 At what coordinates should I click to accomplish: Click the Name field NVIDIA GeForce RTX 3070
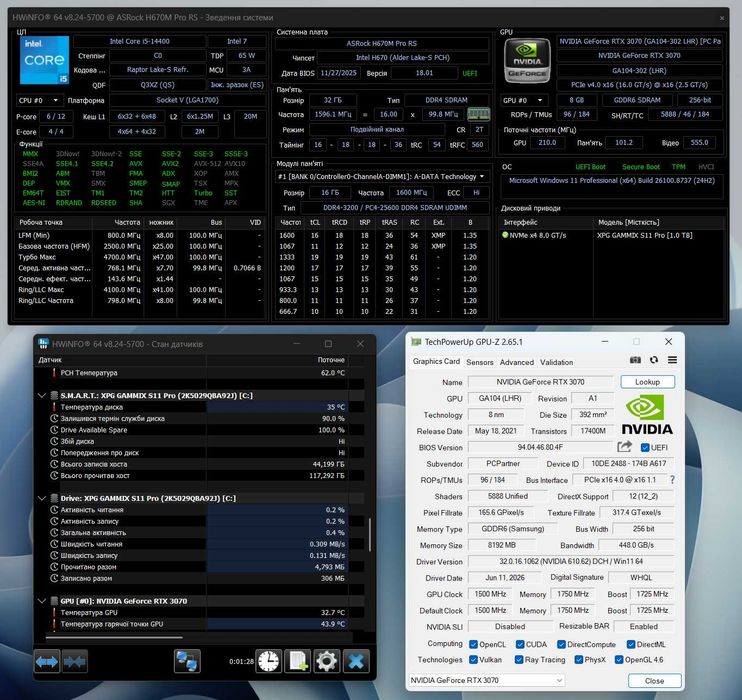[x=540, y=381]
